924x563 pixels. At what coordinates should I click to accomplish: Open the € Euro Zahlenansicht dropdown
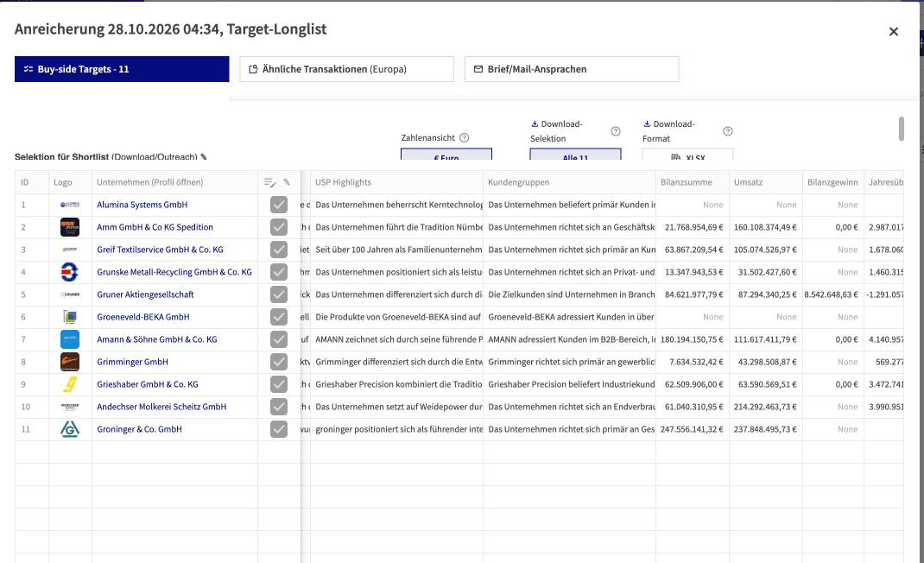pos(446,154)
